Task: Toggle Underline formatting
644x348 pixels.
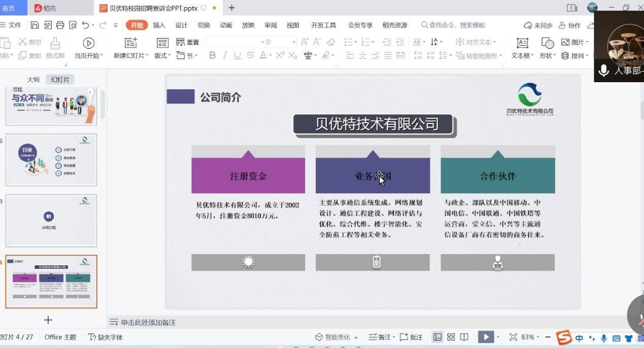Action: click(238, 55)
